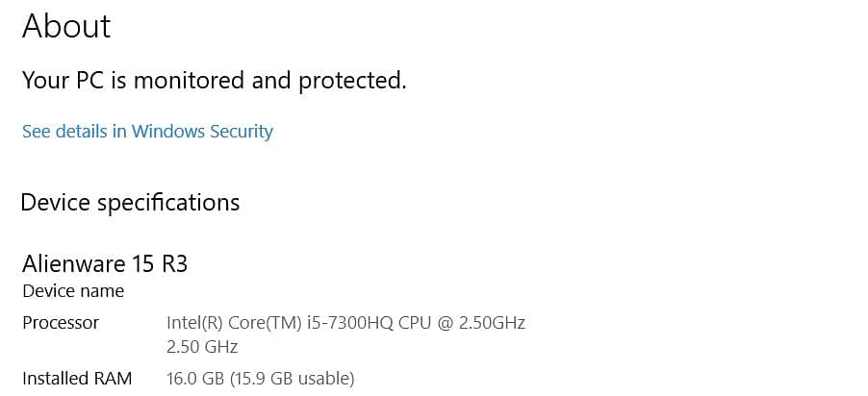Click the "Device name" label
Image resolution: width=868 pixels, height=396 pixels.
pos(73,290)
